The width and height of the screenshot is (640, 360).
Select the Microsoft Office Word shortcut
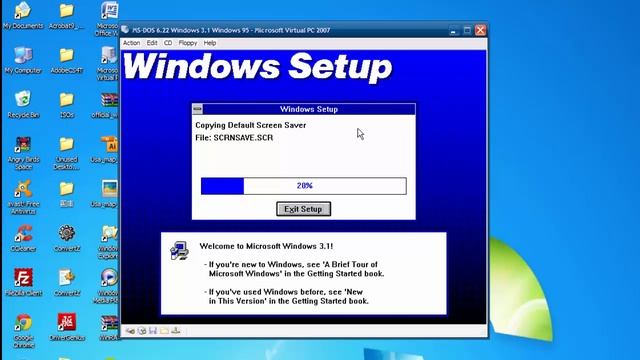(108, 19)
